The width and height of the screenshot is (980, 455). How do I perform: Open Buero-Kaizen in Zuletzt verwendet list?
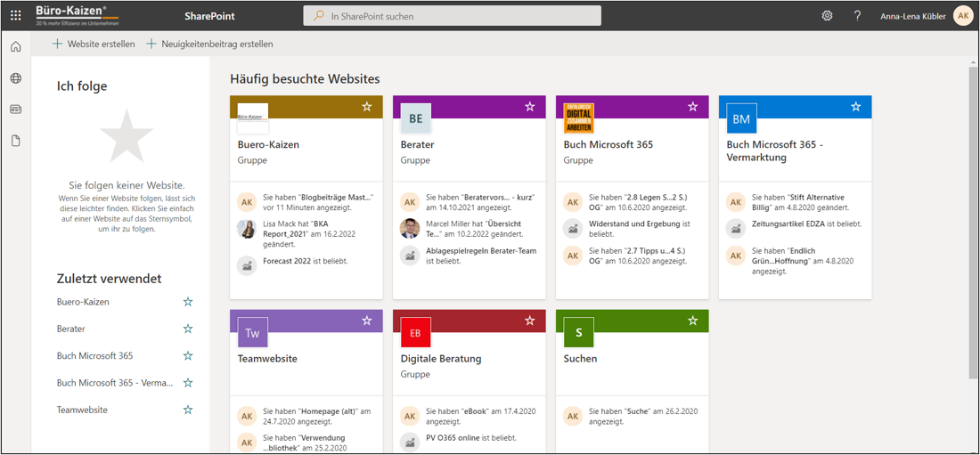pyautogui.click(x=83, y=302)
